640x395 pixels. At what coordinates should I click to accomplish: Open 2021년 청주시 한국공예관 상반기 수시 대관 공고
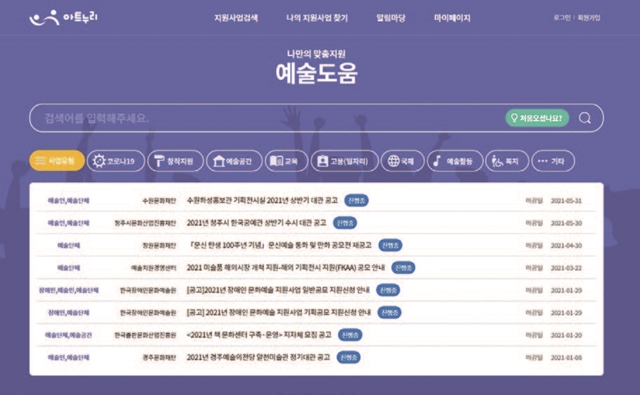tap(256, 223)
